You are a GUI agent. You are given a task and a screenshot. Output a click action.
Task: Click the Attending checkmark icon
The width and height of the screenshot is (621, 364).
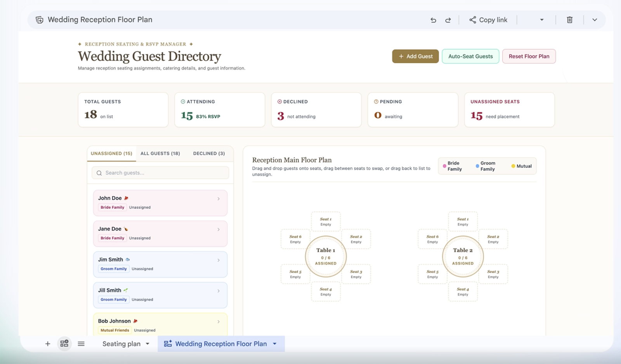(183, 102)
